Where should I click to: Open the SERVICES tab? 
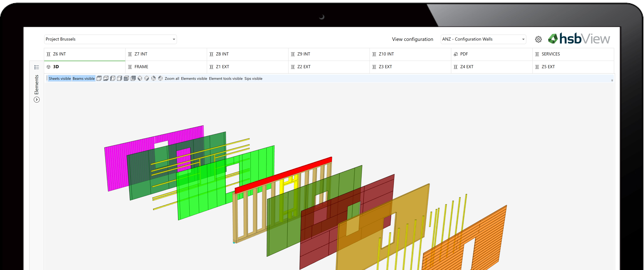[x=573, y=54]
